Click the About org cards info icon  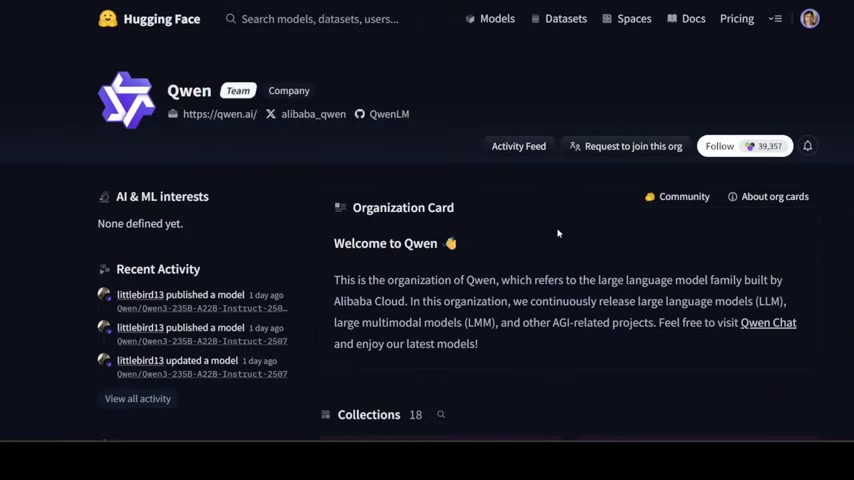(x=733, y=197)
